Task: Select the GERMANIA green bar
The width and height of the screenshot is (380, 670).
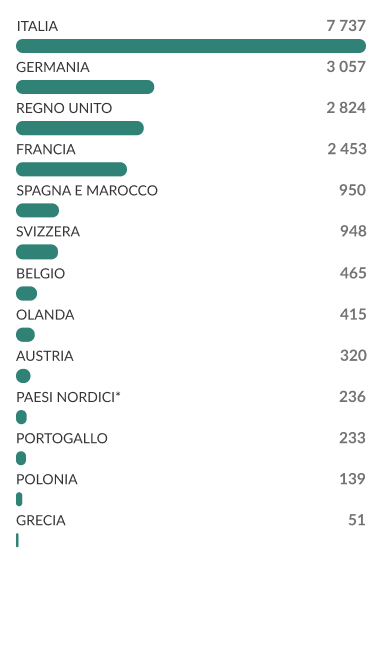Action: click(85, 87)
